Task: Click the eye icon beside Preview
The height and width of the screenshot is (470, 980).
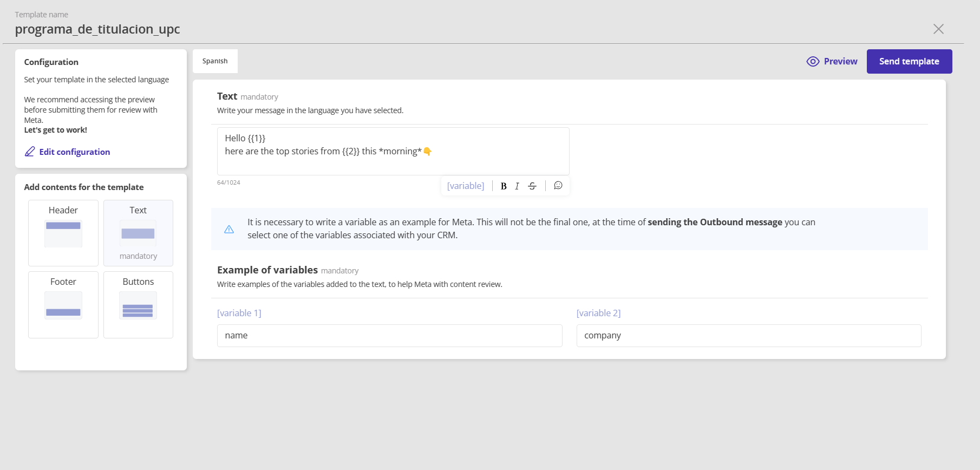Action: pyautogui.click(x=813, y=62)
